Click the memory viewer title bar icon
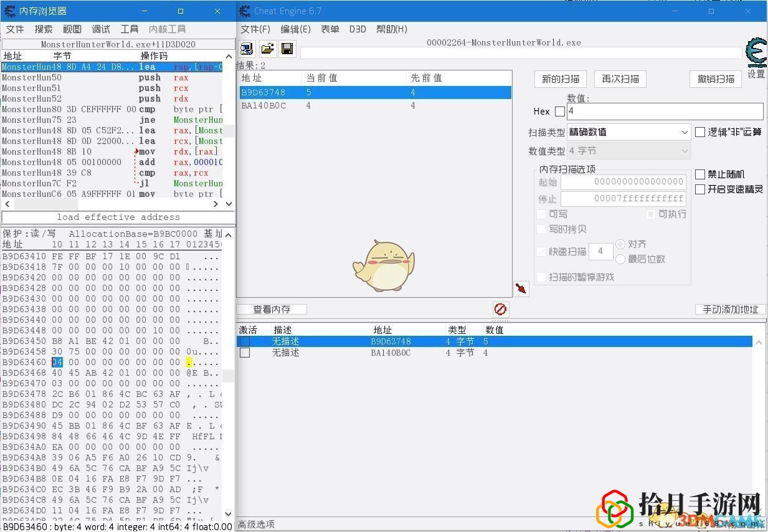 (x=9, y=11)
